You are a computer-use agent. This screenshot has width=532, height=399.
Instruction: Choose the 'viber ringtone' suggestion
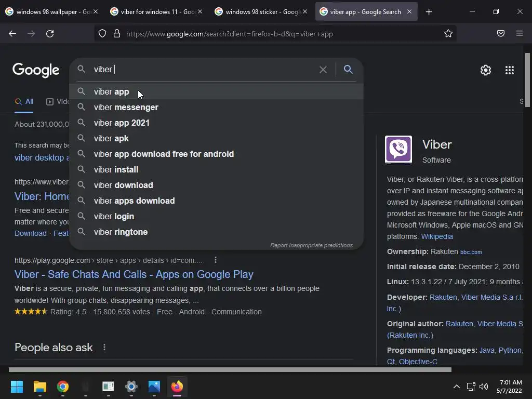217,232
